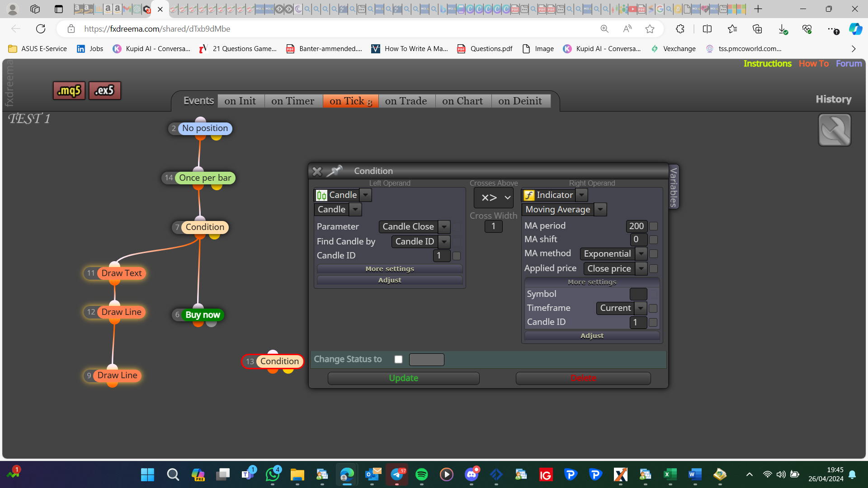Switch to the on Trade event tab
This screenshot has height=488, width=868.
coord(406,101)
